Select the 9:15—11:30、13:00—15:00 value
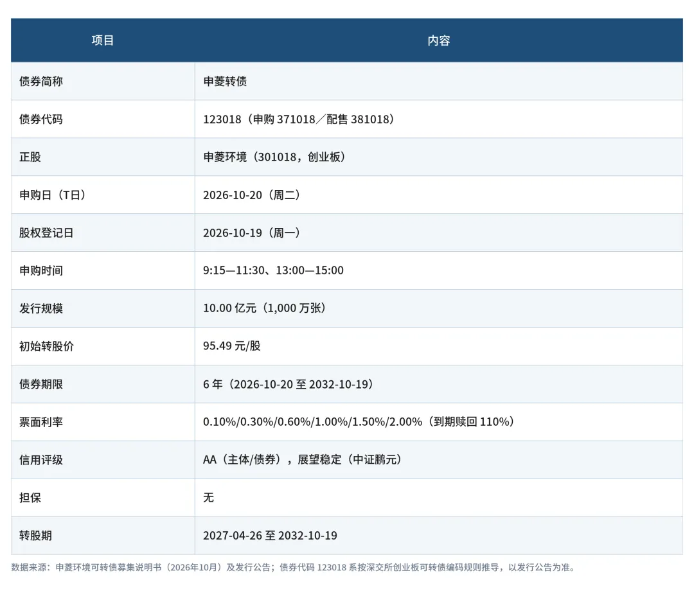Viewport: 694px width, 616px height. pyautogui.click(x=273, y=270)
